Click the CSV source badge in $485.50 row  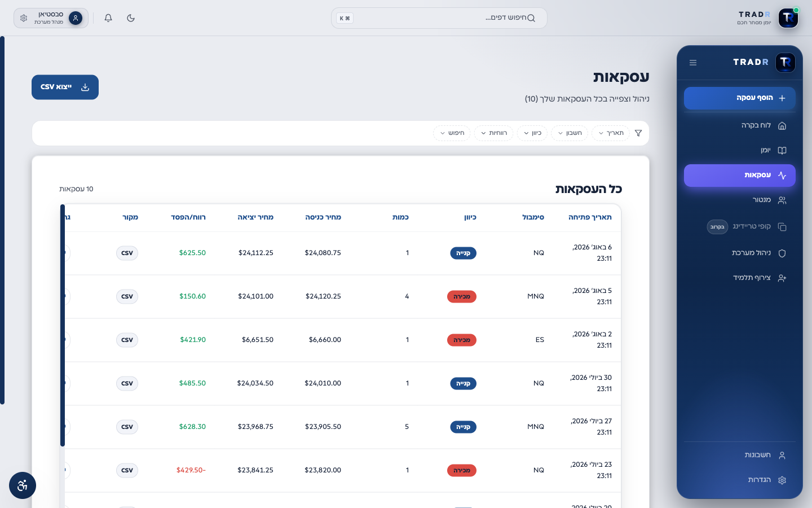[x=127, y=384]
